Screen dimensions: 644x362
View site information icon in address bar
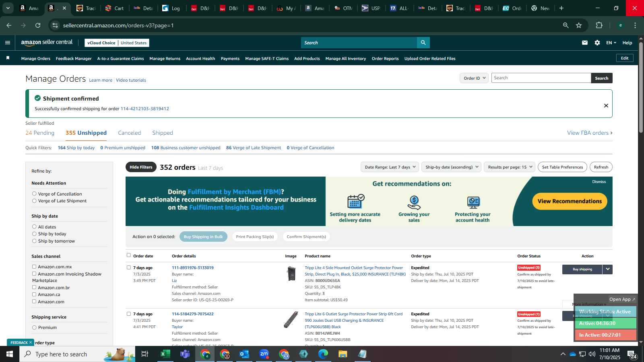(x=55, y=25)
